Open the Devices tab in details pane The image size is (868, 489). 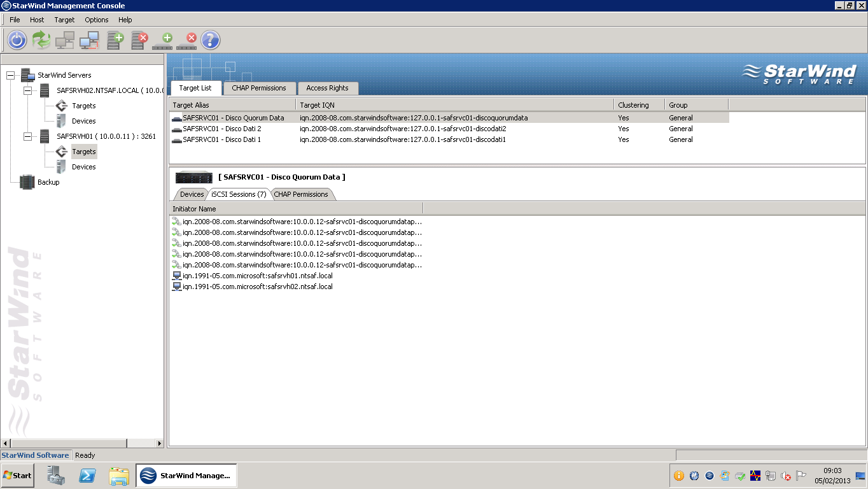[x=192, y=194]
